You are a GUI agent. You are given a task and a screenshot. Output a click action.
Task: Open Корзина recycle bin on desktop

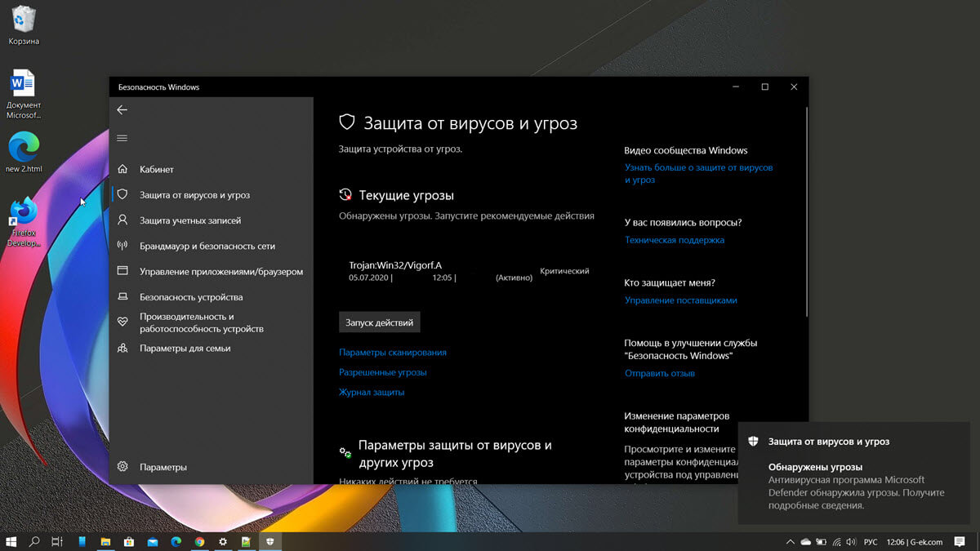click(x=24, y=24)
